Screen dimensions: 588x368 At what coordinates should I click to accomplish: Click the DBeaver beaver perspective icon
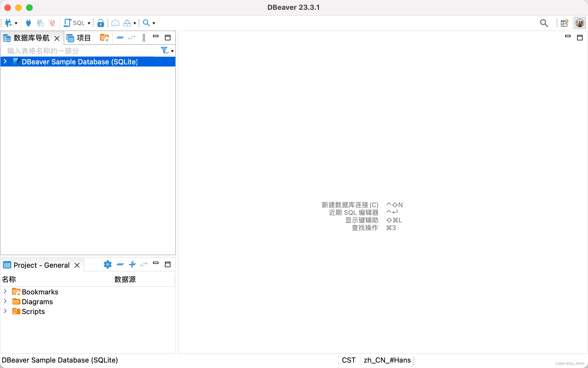[x=580, y=23]
